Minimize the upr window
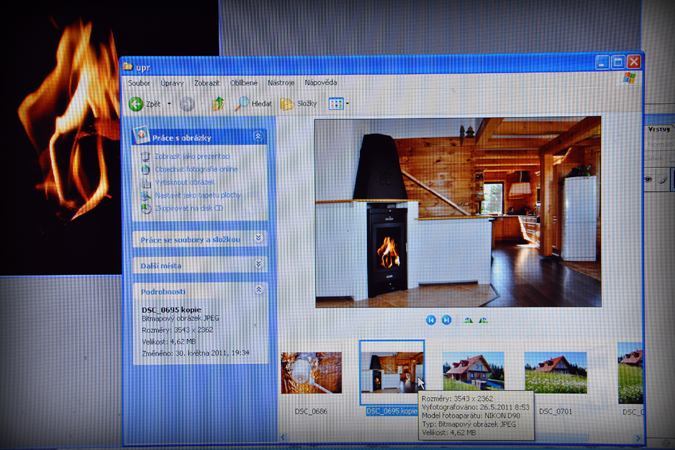675x450 pixels. (602, 62)
